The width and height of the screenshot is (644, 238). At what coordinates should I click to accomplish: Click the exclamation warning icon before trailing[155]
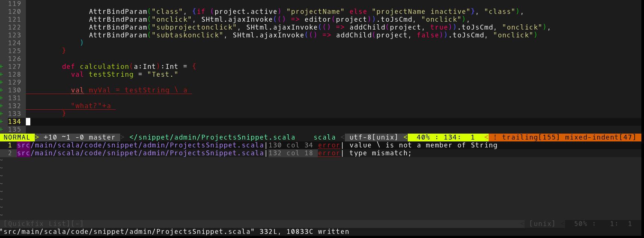(x=495, y=137)
